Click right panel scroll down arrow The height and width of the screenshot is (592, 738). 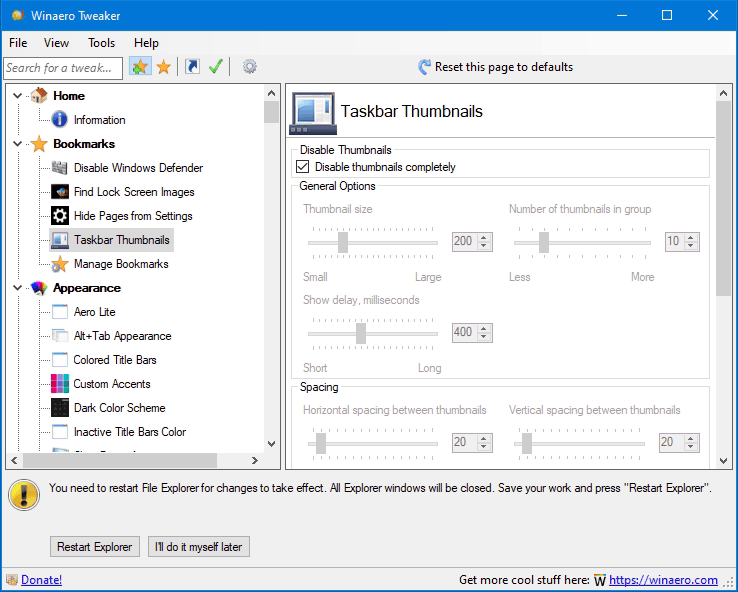click(x=723, y=461)
